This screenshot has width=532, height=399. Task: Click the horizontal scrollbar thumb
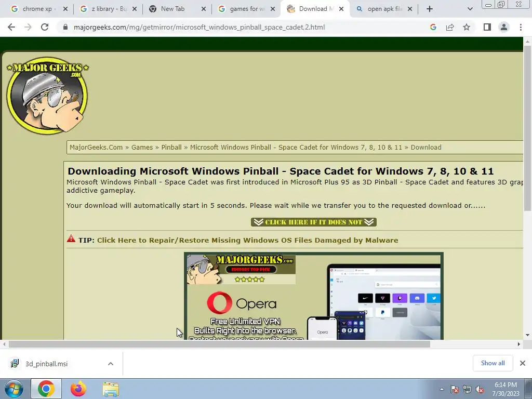[x=220, y=344]
